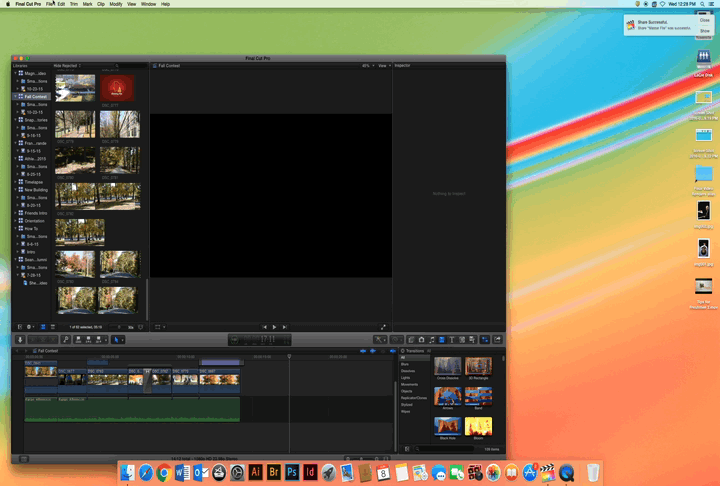Open the Clip menu in menu bar
Screen dimensions: 720x486
pos(101,4)
